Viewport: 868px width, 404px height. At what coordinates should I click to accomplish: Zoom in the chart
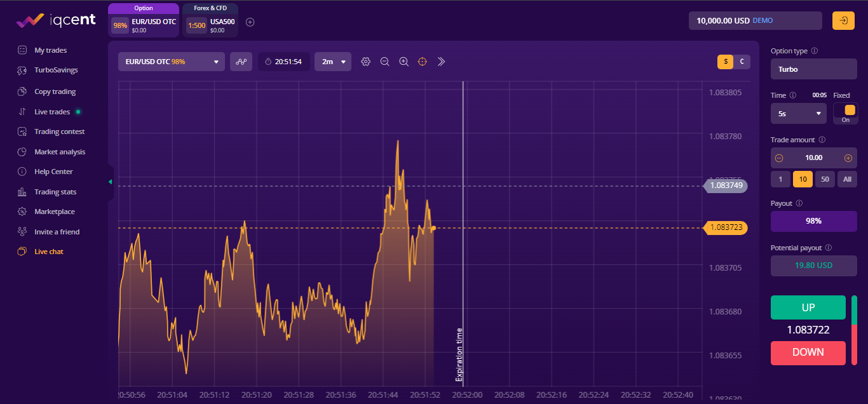403,62
